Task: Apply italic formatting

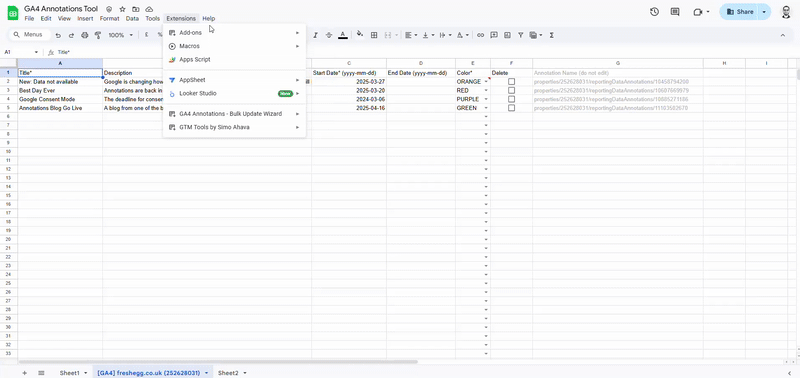Action: pos(315,35)
